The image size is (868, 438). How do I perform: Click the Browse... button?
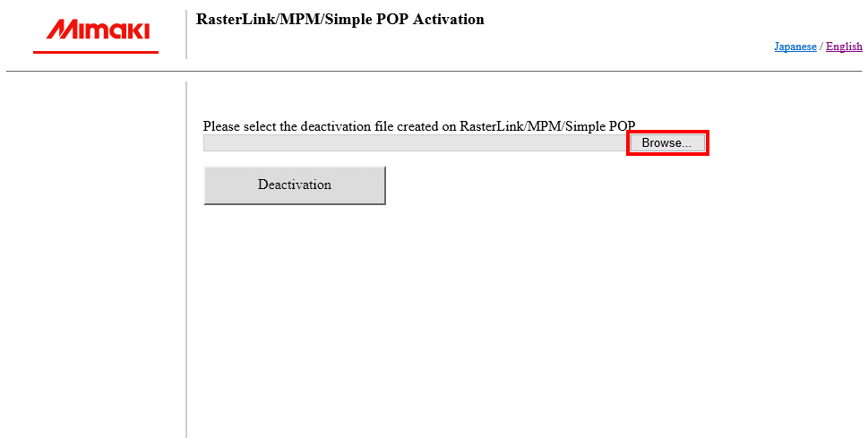click(666, 143)
